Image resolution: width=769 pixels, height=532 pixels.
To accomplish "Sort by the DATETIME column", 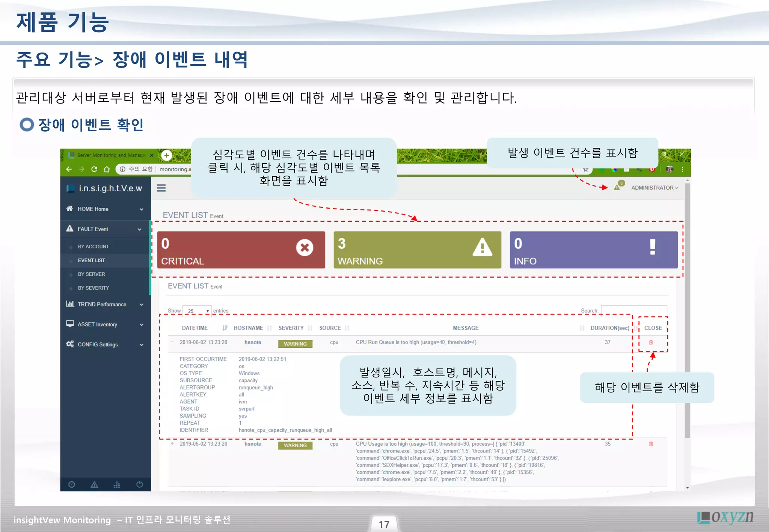I will (205, 328).
